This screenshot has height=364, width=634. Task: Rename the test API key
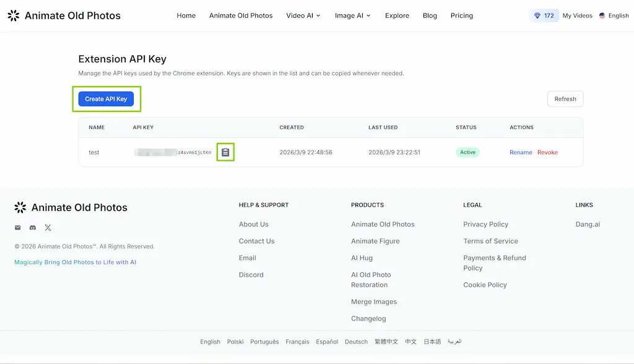coord(521,152)
